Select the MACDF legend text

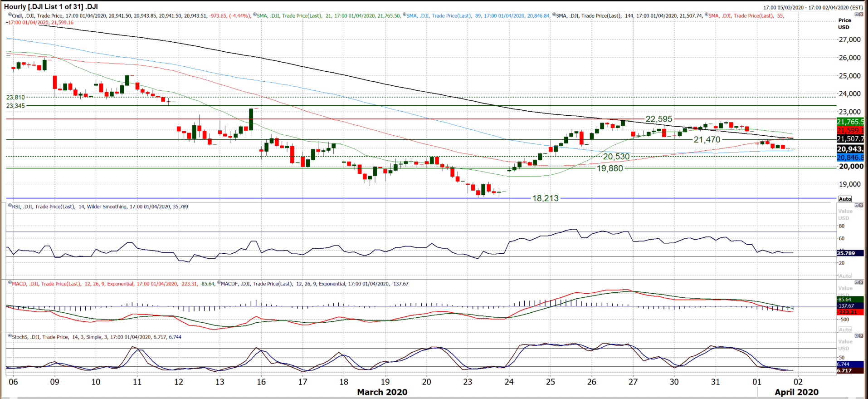tap(315, 284)
